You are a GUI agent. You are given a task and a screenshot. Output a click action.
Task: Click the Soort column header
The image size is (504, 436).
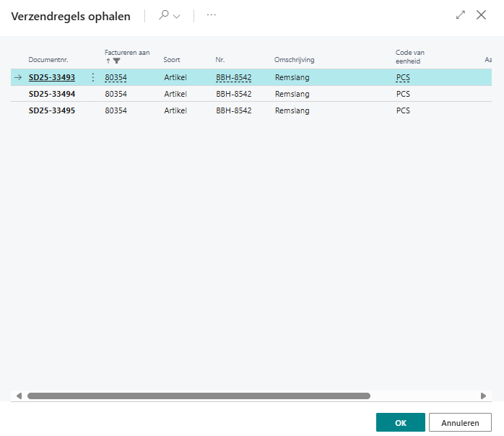coord(172,59)
